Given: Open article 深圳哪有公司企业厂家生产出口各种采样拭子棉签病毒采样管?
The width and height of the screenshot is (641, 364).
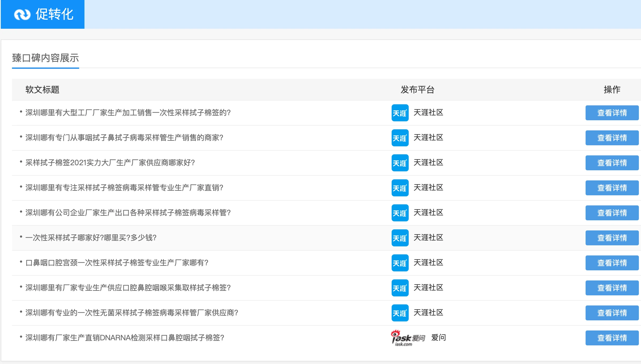Looking at the screenshot, I should click(128, 213).
